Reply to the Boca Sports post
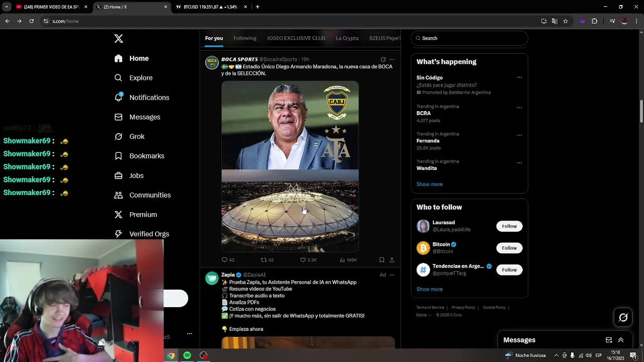The width and height of the screenshot is (644, 362). [x=228, y=260]
